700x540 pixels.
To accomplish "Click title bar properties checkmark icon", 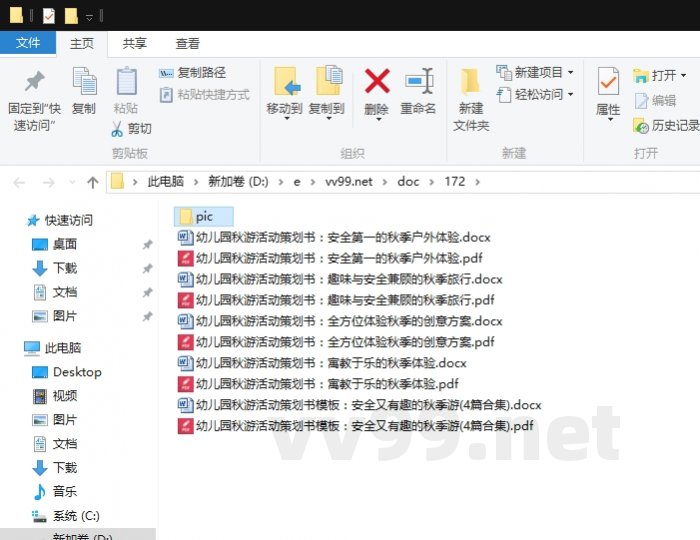I will [x=49, y=17].
